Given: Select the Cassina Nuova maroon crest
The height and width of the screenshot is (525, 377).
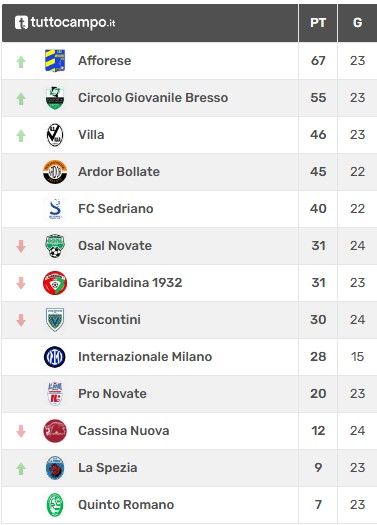Looking at the screenshot, I should (x=55, y=431).
